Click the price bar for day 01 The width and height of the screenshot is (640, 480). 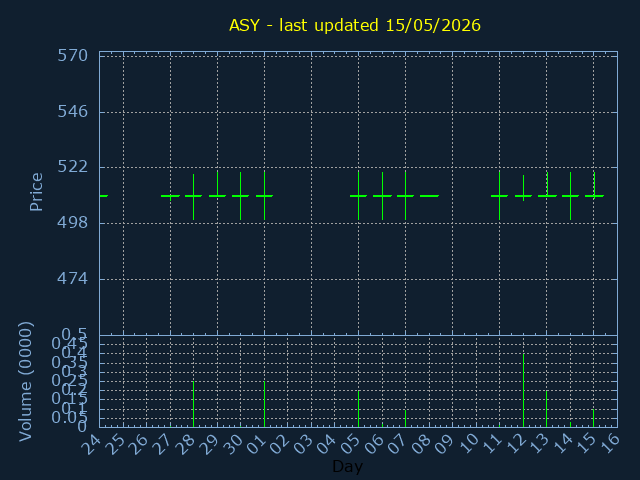[x=264, y=196]
